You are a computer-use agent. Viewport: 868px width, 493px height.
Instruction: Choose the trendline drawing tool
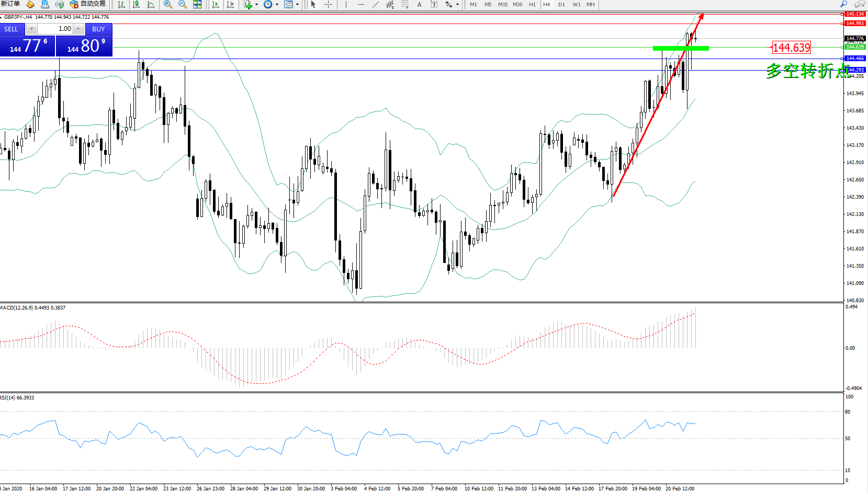376,5
